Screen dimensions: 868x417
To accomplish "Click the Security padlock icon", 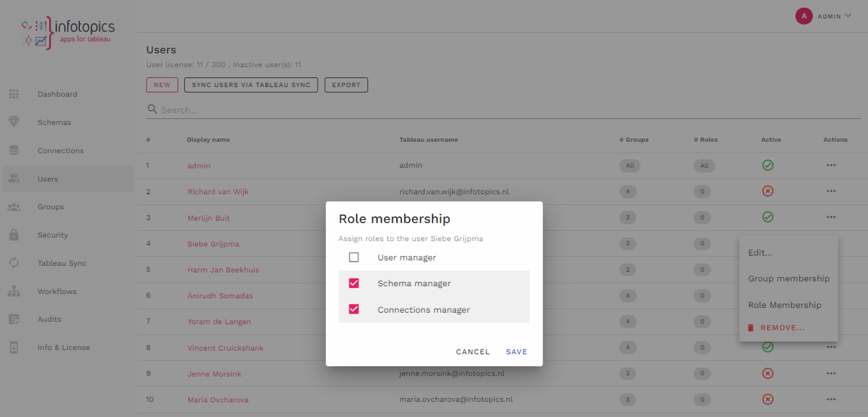I will (14, 235).
